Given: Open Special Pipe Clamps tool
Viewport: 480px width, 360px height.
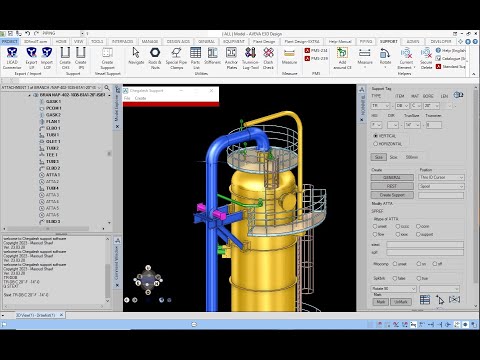Looking at the screenshot, I should (176, 58).
